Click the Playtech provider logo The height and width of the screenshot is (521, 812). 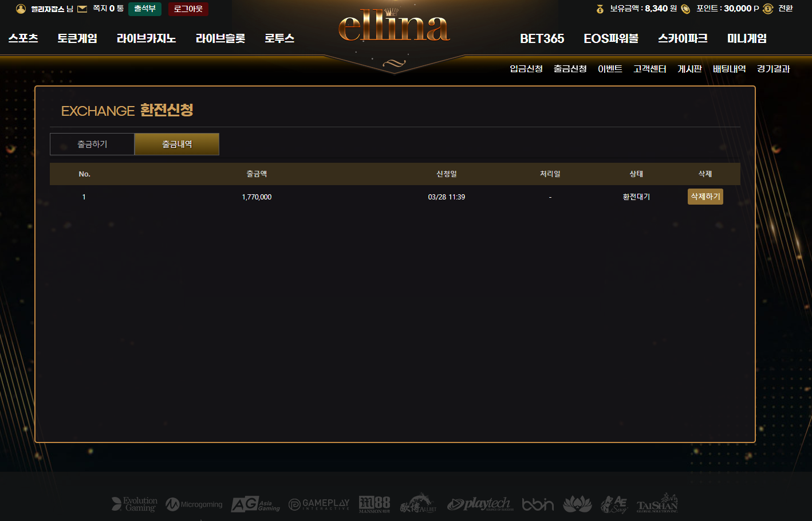(x=480, y=504)
